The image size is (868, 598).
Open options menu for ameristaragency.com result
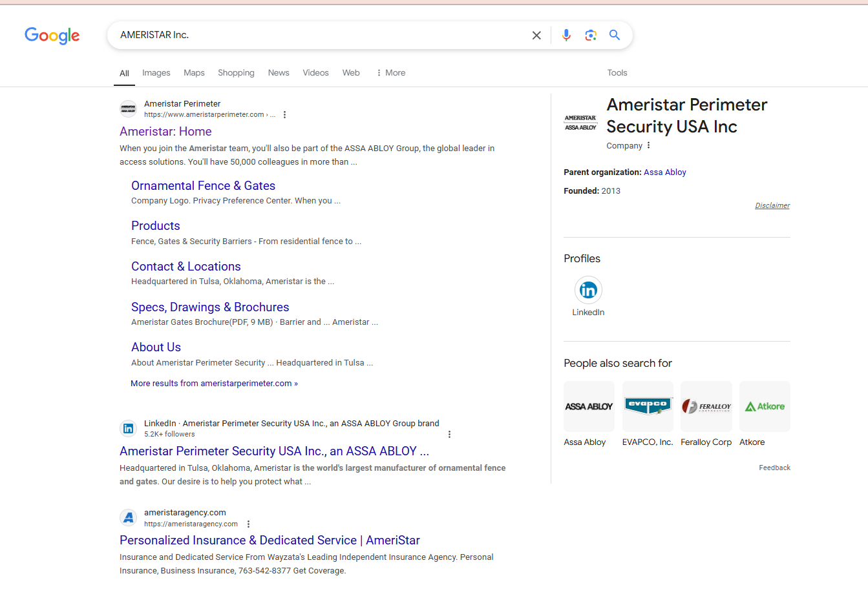coord(248,524)
